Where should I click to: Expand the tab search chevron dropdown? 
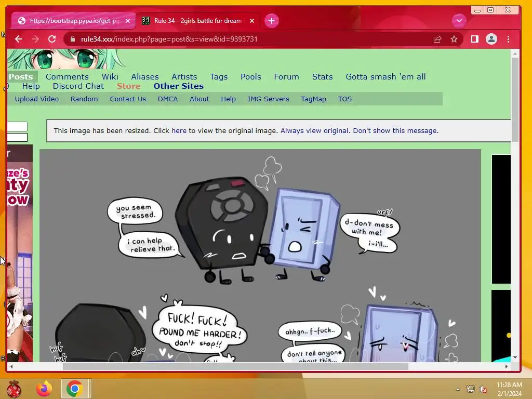click(x=459, y=21)
